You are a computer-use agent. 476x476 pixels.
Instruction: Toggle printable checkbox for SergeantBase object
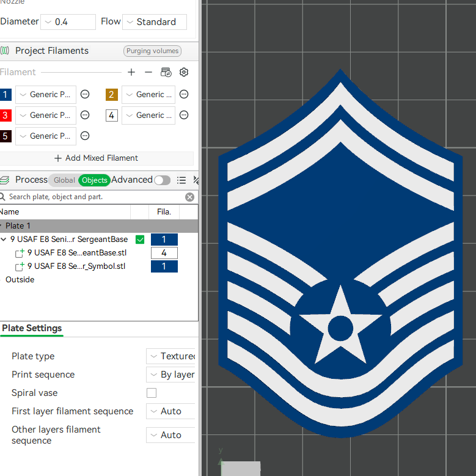point(140,240)
